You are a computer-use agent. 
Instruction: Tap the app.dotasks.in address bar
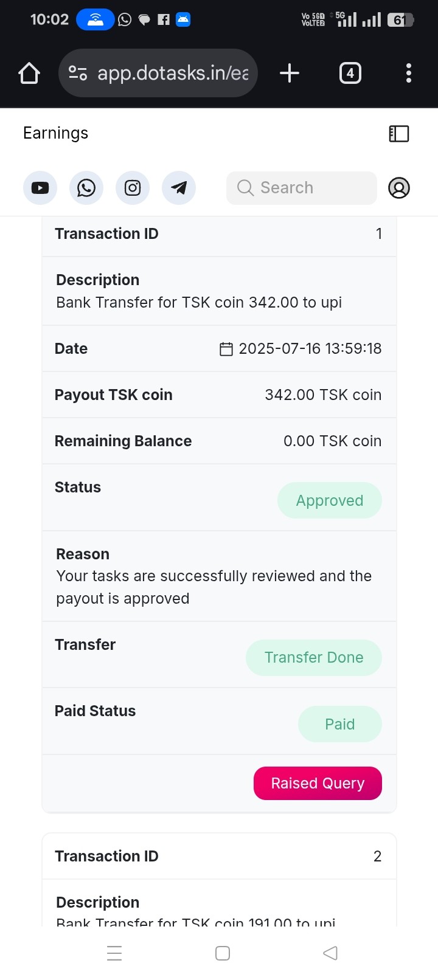pos(173,74)
